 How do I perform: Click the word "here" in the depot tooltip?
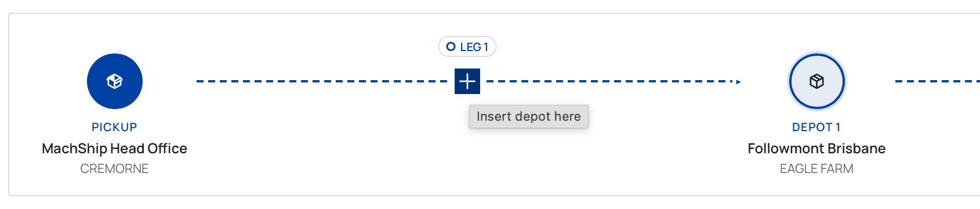tap(567, 117)
